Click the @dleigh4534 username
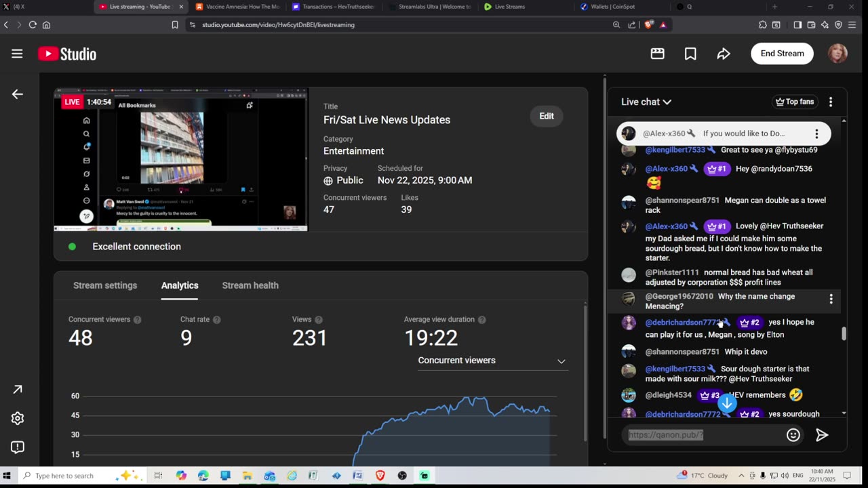Screen dimensions: 868x488 (x=669, y=395)
